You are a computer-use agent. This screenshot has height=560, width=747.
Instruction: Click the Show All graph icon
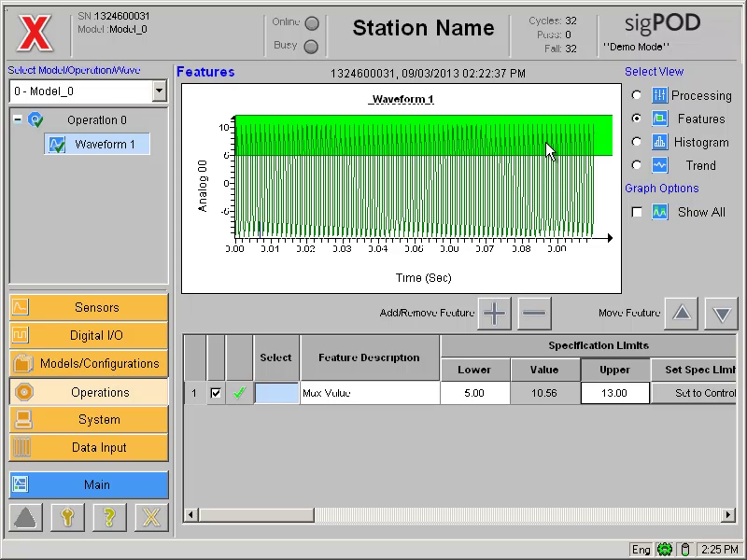pyautogui.click(x=660, y=212)
